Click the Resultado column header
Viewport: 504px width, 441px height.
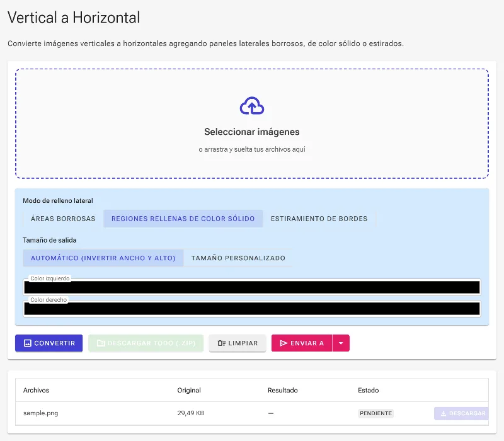click(282, 390)
